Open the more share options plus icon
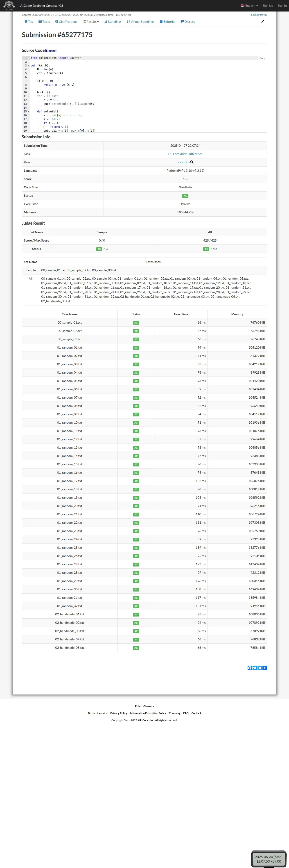The image size is (289, 868). click(265, 668)
